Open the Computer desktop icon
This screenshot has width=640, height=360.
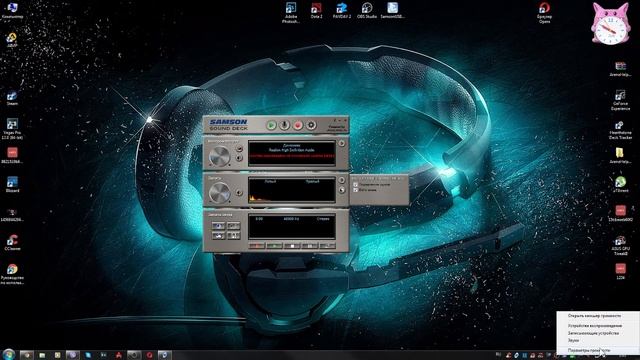12,10
